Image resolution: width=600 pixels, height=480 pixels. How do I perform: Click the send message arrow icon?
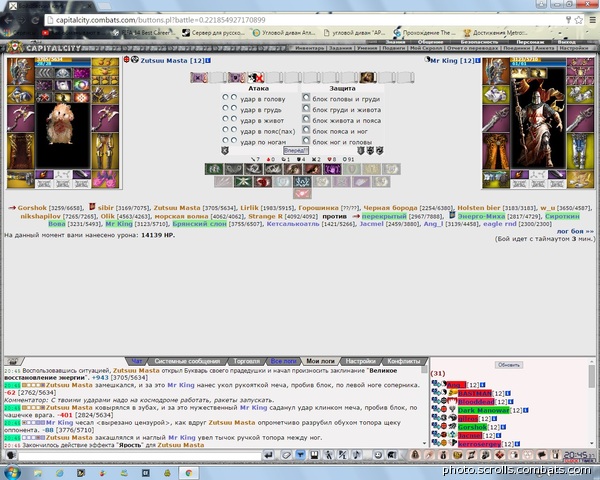[269, 455]
